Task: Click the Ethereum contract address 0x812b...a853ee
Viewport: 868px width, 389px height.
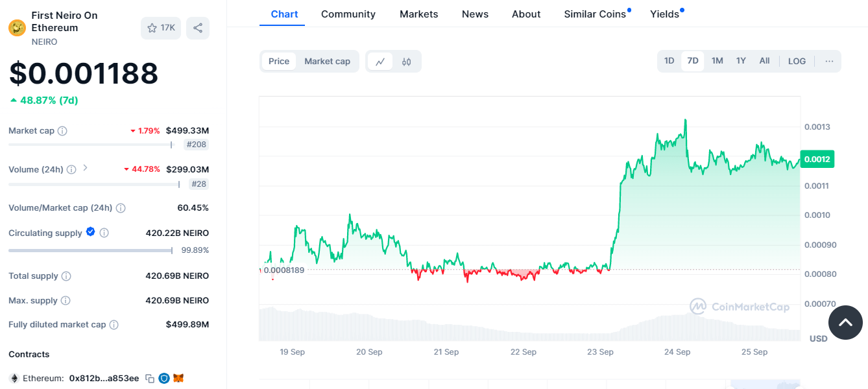Action: (x=104, y=378)
